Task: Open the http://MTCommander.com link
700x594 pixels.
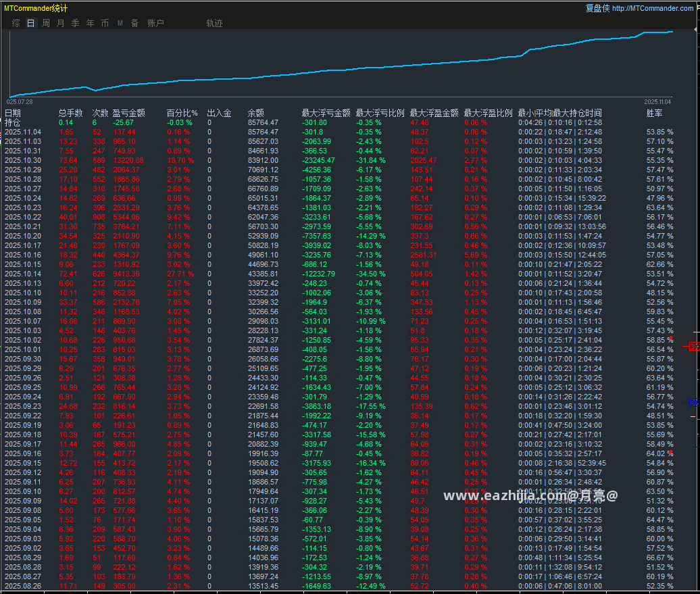Action: pos(653,8)
